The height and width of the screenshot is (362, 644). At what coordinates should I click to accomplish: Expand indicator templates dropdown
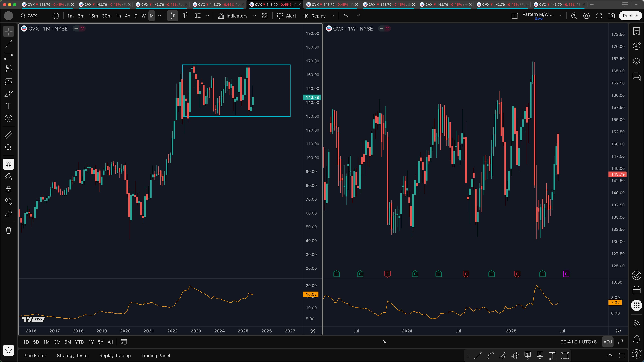pyautogui.click(x=255, y=16)
